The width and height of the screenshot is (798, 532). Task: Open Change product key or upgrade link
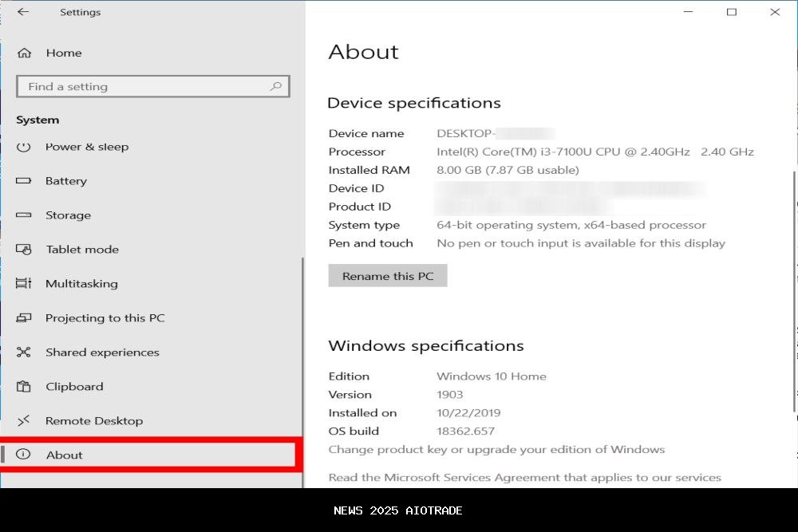pos(496,450)
